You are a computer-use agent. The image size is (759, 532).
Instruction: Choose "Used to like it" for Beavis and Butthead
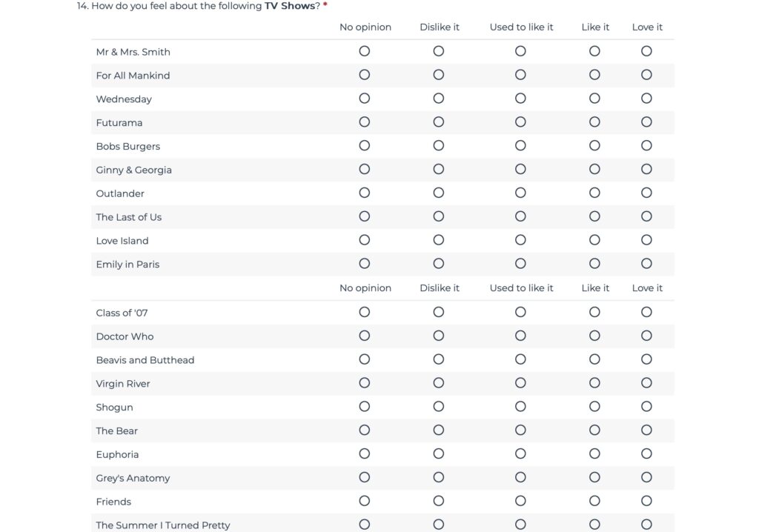520,359
